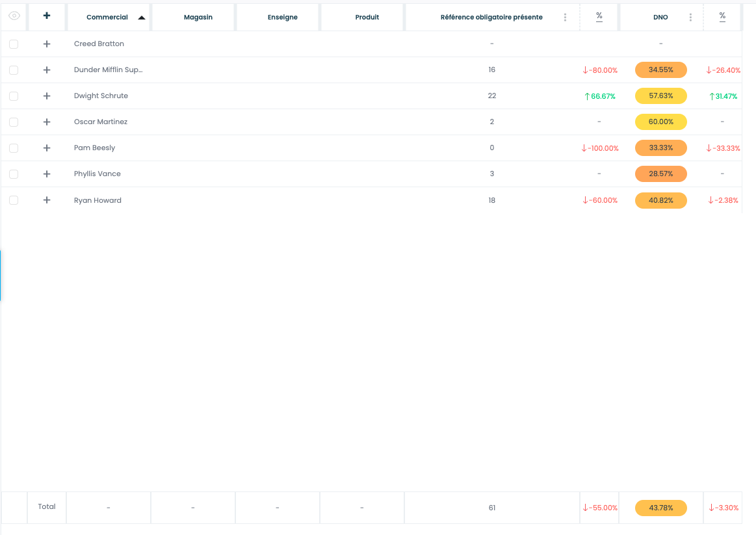Click the -100.00% variation value

click(600, 148)
